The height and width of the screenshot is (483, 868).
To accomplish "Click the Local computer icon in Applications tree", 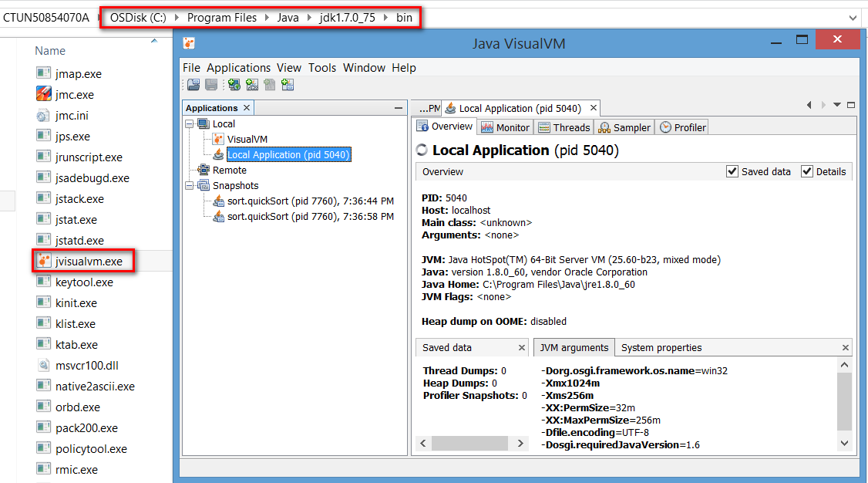I will 204,123.
